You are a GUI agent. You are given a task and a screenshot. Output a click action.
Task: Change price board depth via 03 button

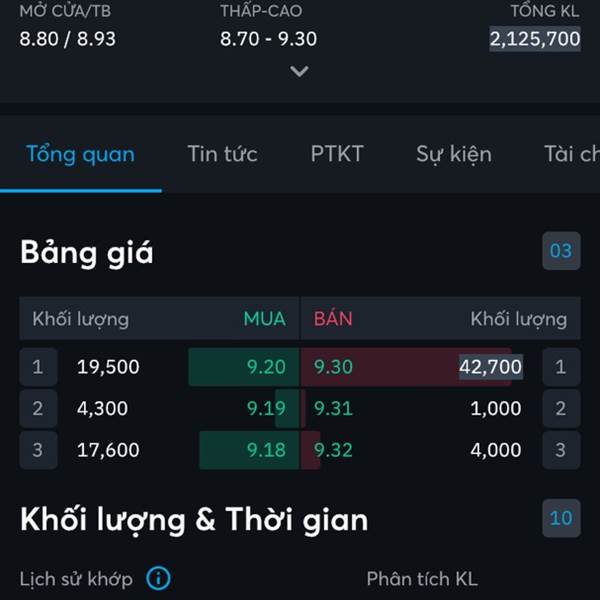(x=561, y=251)
